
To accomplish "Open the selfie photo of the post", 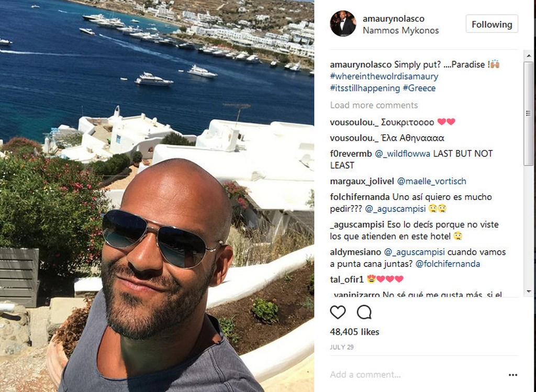I will 157,196.
